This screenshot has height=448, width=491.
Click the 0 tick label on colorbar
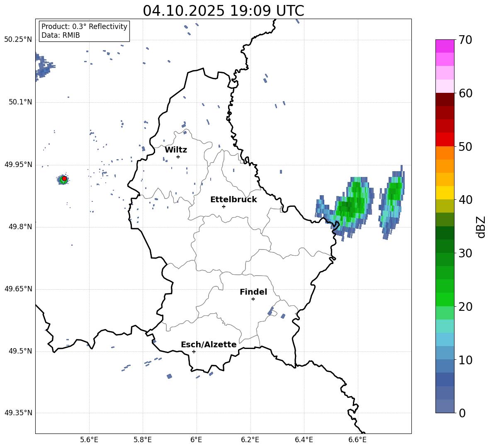point(462,413)
